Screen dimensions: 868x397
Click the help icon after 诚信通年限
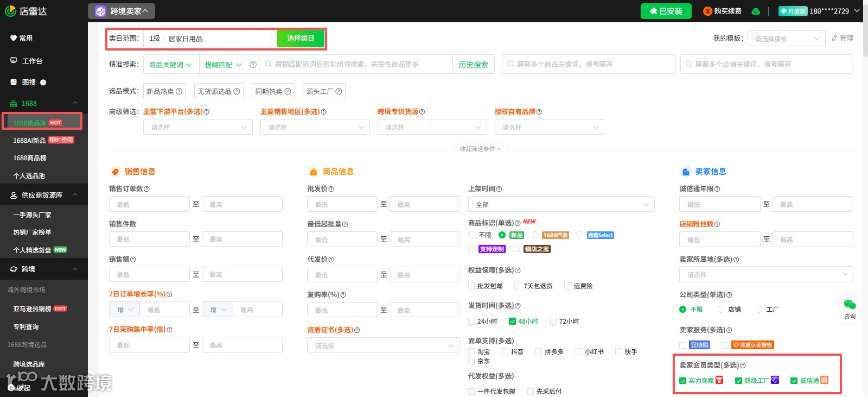717,189
